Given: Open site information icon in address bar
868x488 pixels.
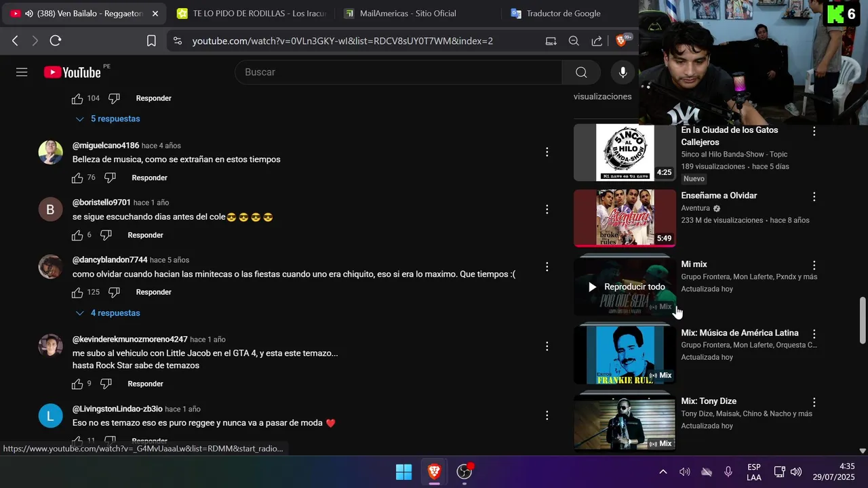Looking at the screenshot, I should (178, 41).
